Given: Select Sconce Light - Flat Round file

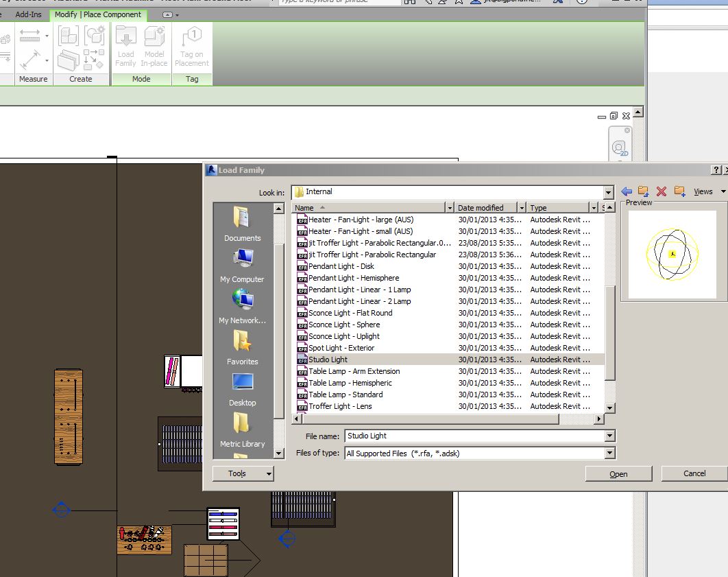Looking at the screenshot, I should (x=350, y=312).
